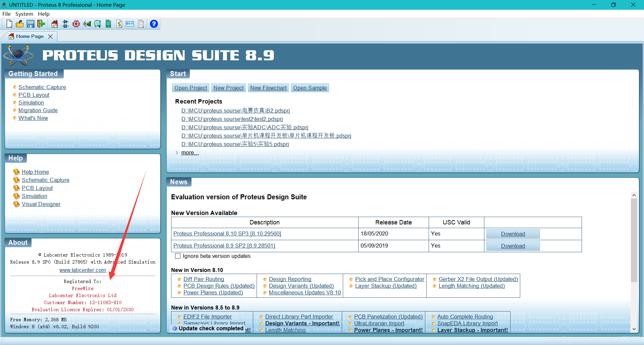The image size is (644, 345).
Task: Open the File menu
Action: 6,14
